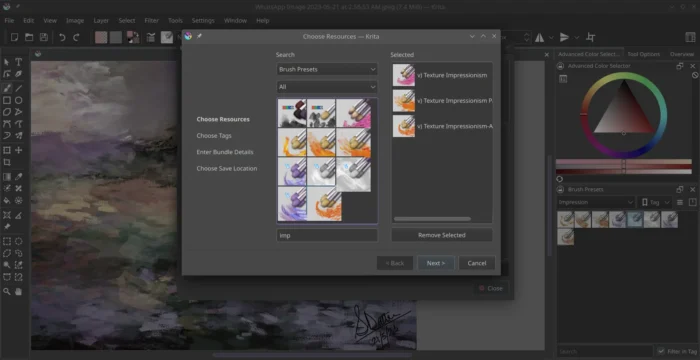Select the Pan hand tool
The height and width of the screenshot is (360, 700).
18,291
